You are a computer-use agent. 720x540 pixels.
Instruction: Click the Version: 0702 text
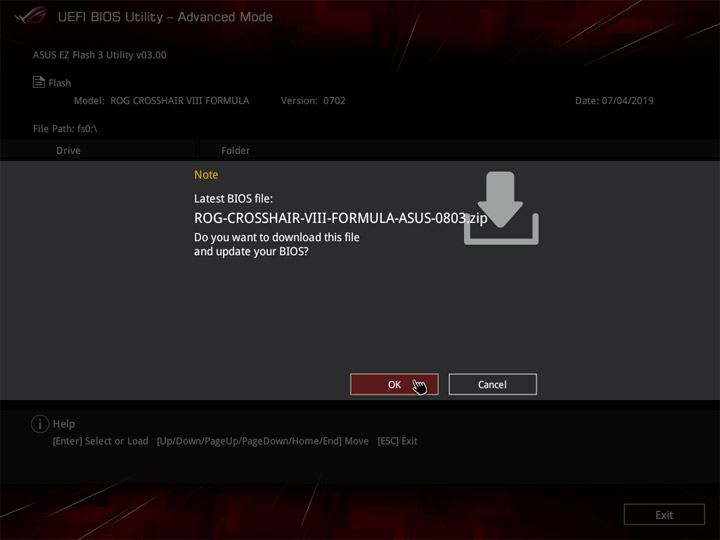point(313,101)
